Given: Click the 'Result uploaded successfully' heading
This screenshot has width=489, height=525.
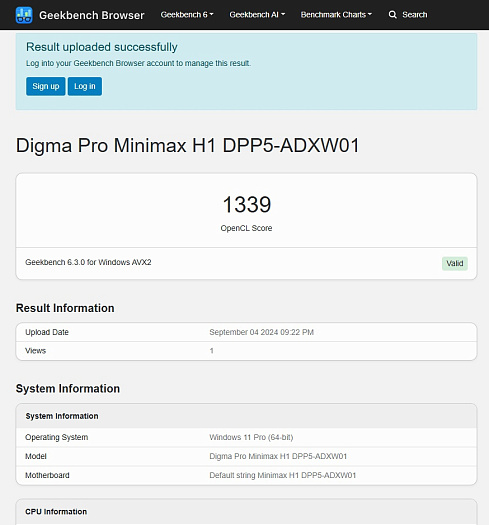Looking at the screenshot, I should tap(102, 47).
